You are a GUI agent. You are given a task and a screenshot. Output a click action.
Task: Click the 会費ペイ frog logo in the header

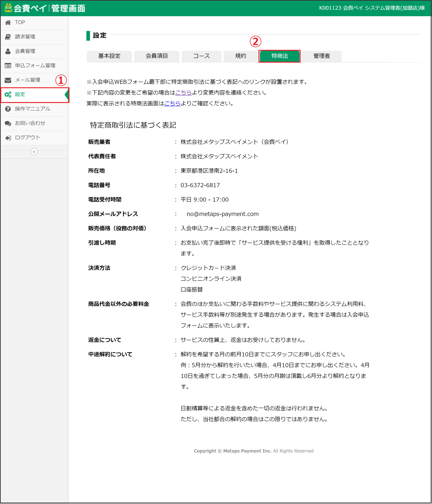(x=8, y=8)
